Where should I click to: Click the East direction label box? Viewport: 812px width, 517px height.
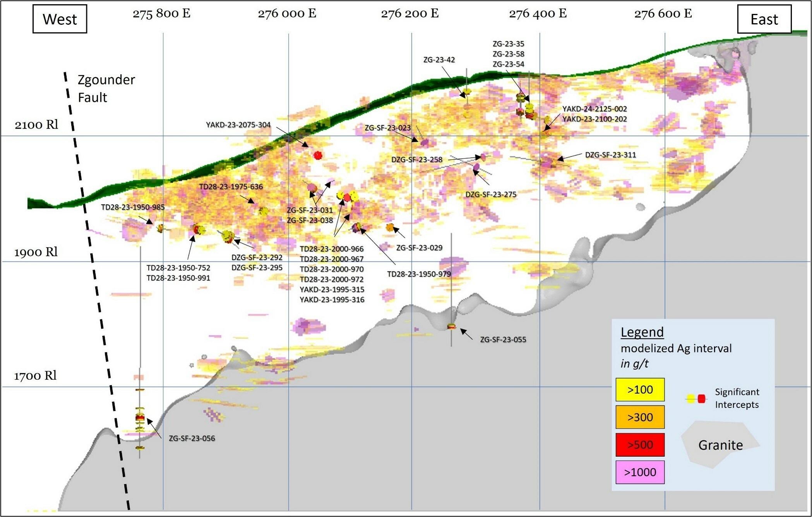click(764, 19)
